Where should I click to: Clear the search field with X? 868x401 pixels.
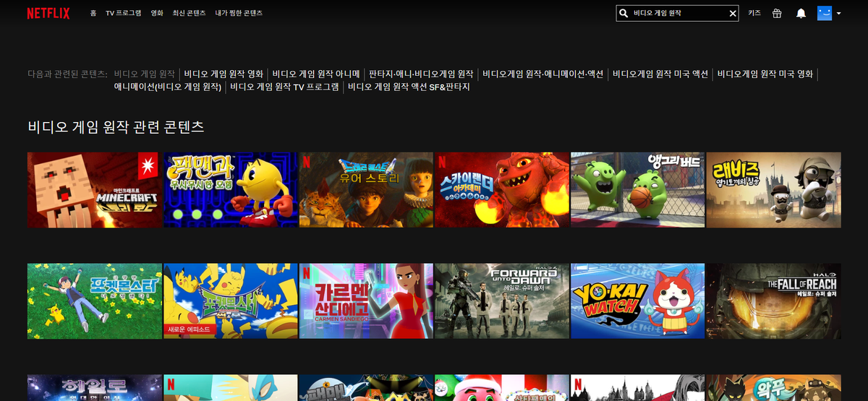tap(732, 13)
